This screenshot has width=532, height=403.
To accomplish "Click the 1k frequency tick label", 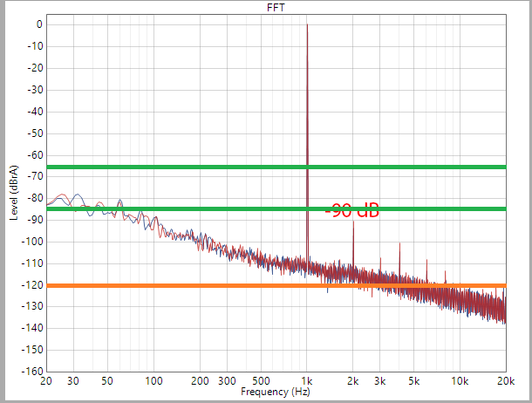I will [306, 381].
